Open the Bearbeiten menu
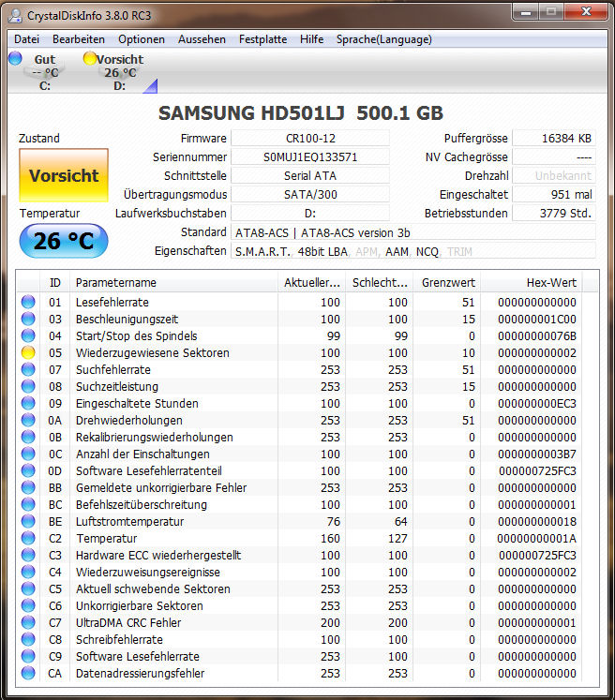The image size is (615, 700). (x=79, y=39)
